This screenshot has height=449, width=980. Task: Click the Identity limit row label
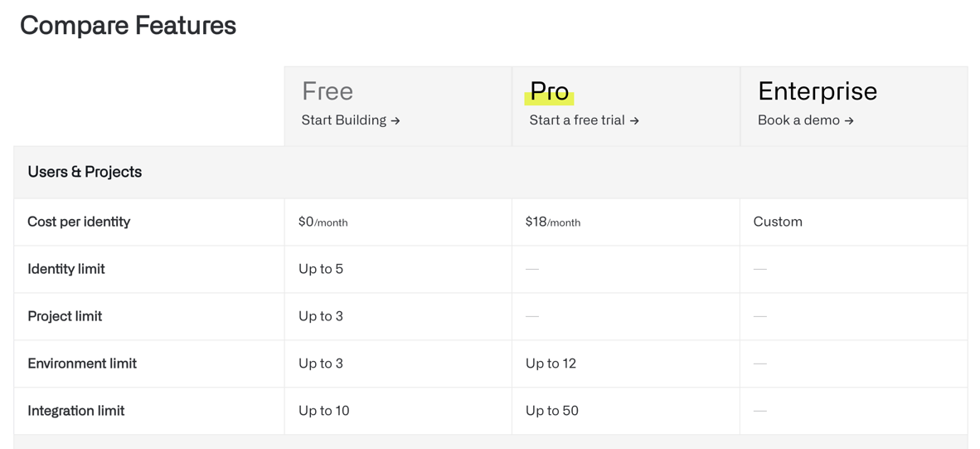(66, 269)
